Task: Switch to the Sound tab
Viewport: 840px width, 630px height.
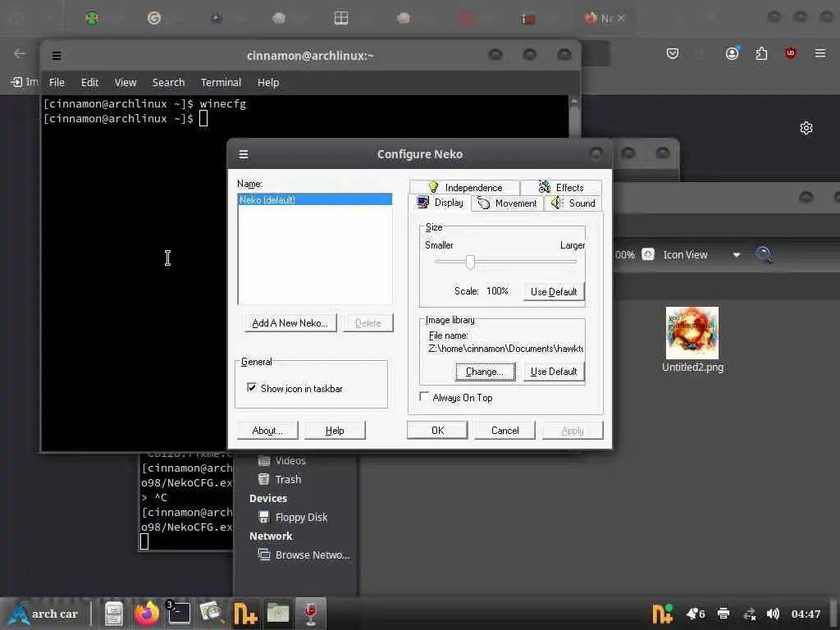Action: coord(573,203)
